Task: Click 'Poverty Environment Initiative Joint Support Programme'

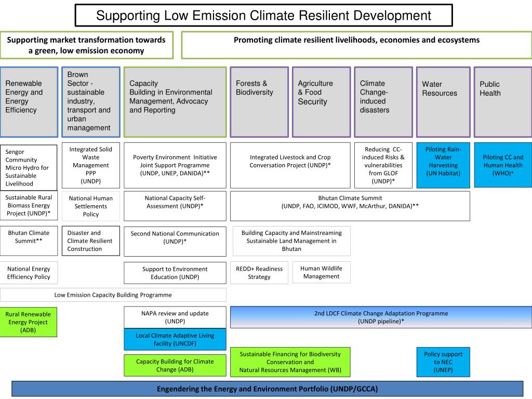Action: click(175, 165)
